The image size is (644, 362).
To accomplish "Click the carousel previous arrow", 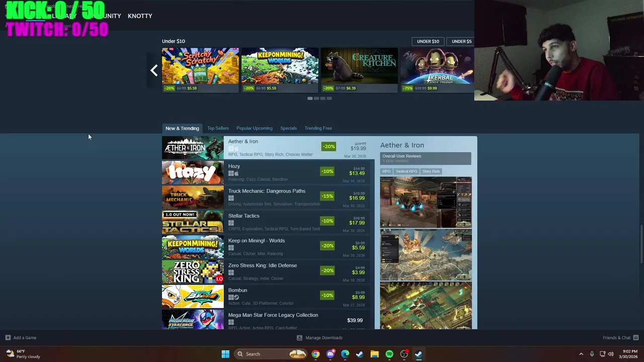I will pyautogui.click(x=154, y=70).
